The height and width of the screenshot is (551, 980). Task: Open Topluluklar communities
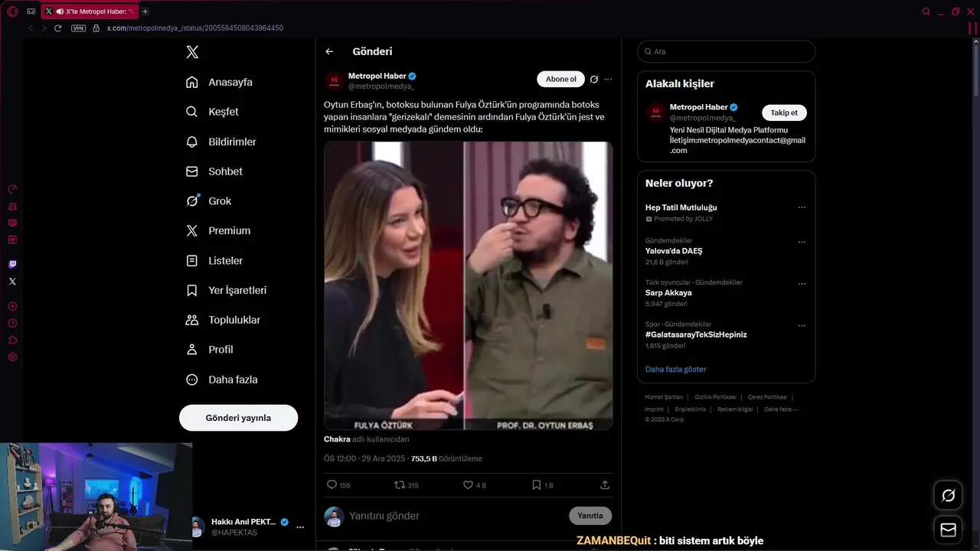pos(224,320)
